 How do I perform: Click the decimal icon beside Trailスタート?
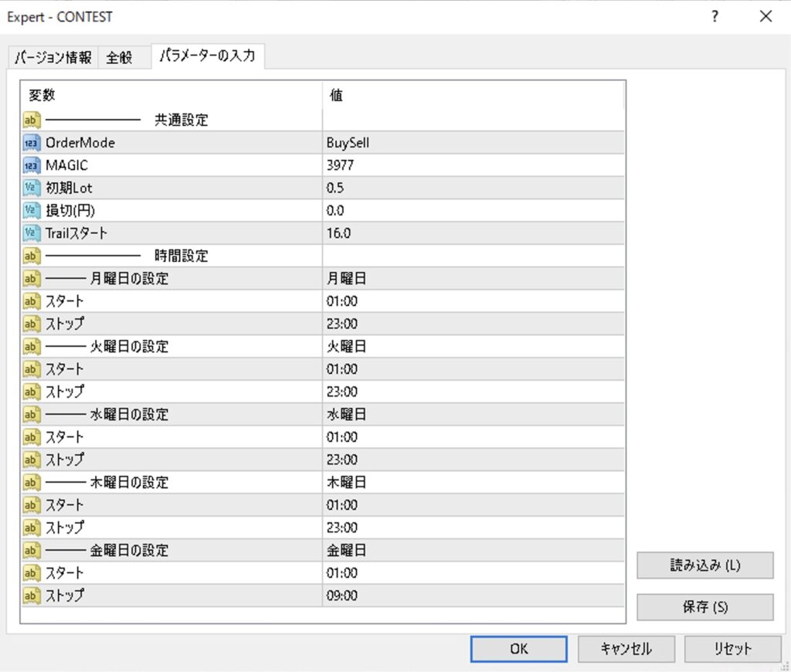(32, 232)
